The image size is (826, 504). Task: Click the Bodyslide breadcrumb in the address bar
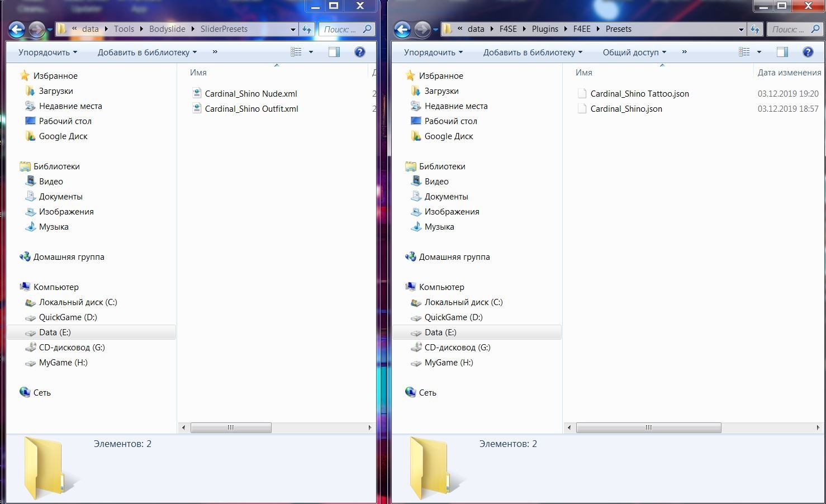167,29
